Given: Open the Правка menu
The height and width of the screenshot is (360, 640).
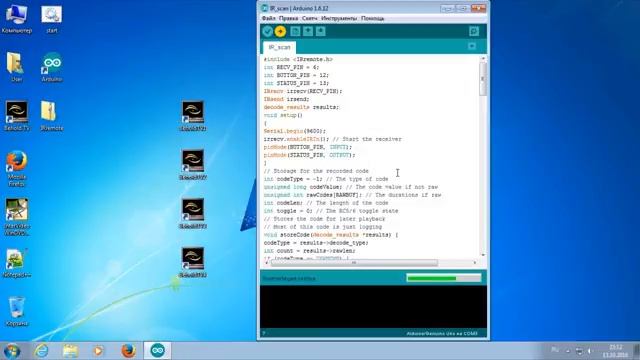Looking at the screenshot, I should [288, 18].
